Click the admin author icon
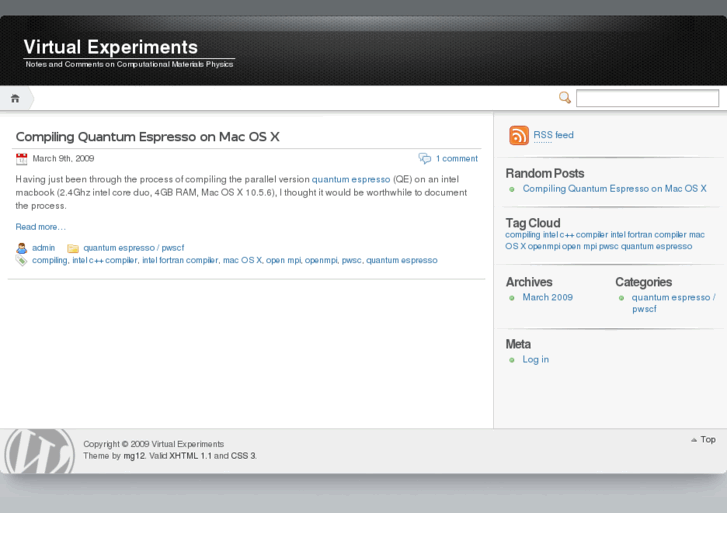Viewport: 727px width, 545px height. (x=22, y=248)
